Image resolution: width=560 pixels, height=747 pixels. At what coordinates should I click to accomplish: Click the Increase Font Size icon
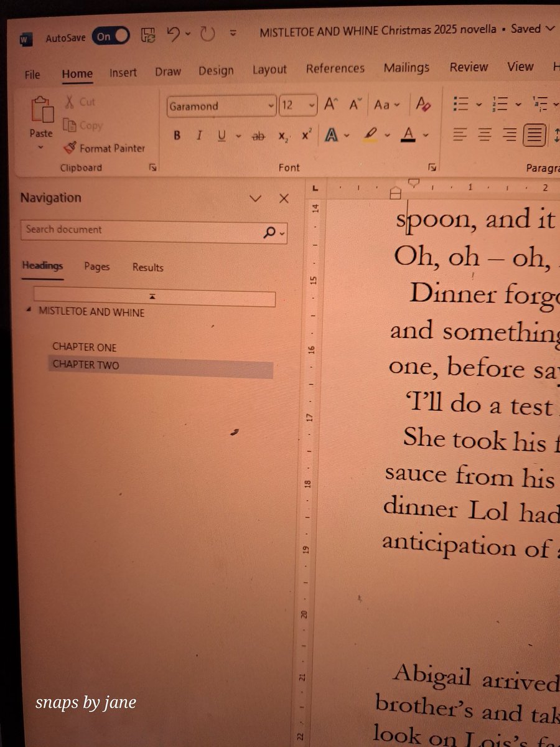[330, 105]
